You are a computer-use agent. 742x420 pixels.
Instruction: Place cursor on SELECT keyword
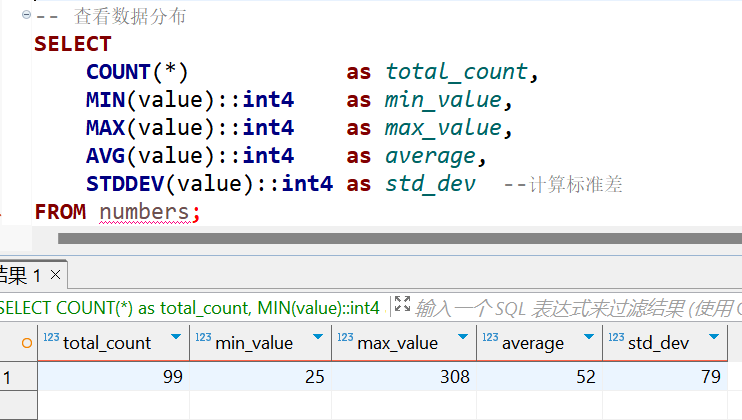click(x=73, y=44)
